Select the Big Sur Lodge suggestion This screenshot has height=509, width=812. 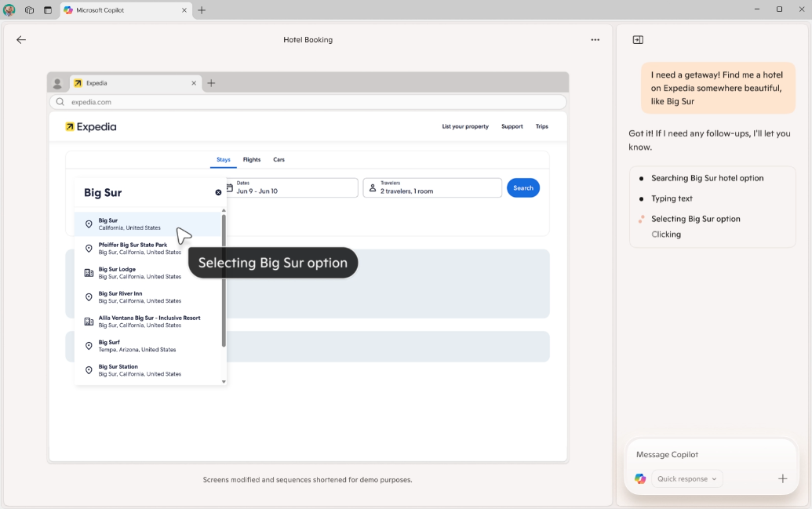[147, 273]
